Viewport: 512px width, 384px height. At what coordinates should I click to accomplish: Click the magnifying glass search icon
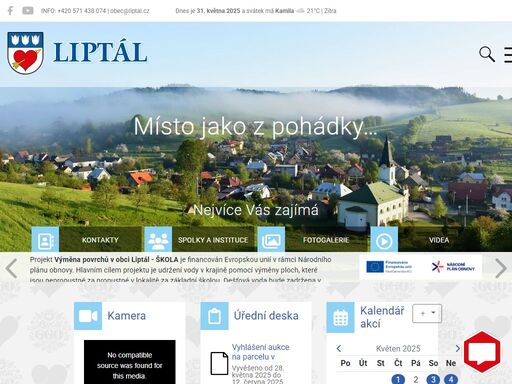tap(487, 54)
